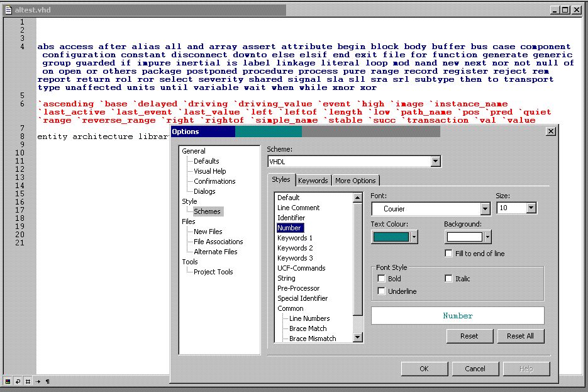Select Confirmations in the options tree
Image resolution: width=588 pixels, height=392 pixels.
point(214,181)
